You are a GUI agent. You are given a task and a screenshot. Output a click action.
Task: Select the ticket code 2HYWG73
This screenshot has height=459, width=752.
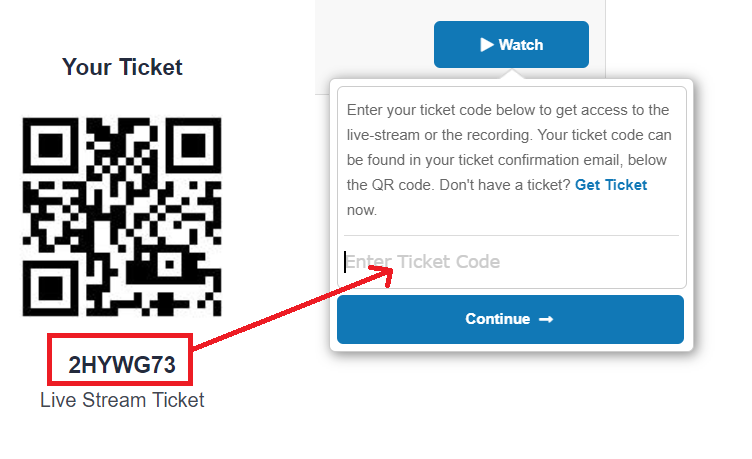click(x=121, y=365)
